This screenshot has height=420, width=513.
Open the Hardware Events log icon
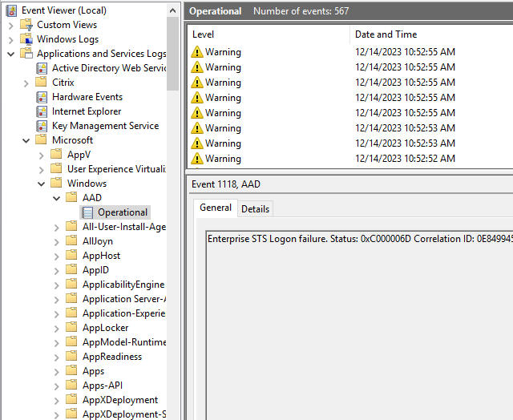coord(42,97)
